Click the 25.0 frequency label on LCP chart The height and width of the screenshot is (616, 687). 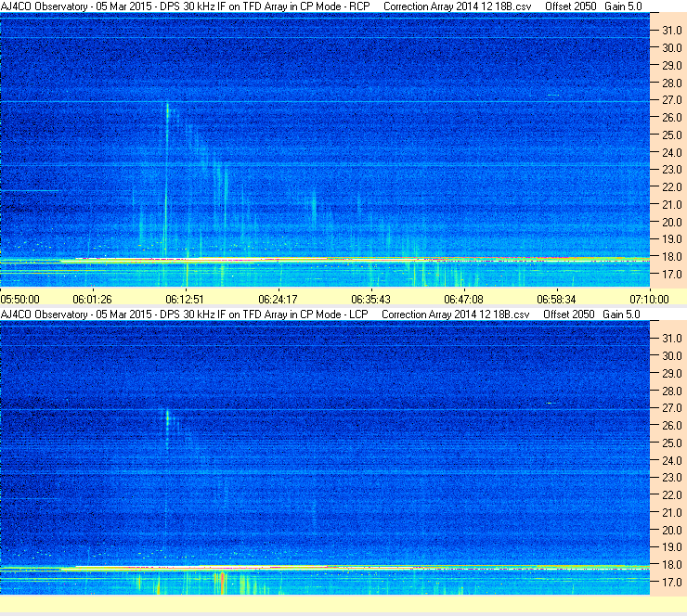click(671, 443)
